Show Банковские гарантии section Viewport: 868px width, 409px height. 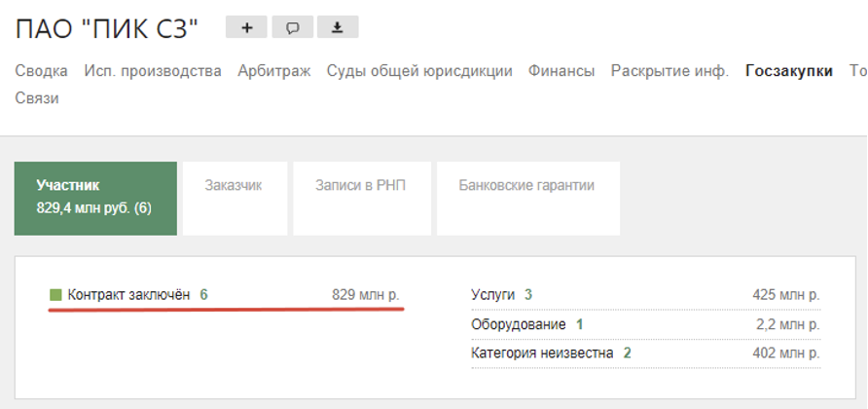coord(526,186)
